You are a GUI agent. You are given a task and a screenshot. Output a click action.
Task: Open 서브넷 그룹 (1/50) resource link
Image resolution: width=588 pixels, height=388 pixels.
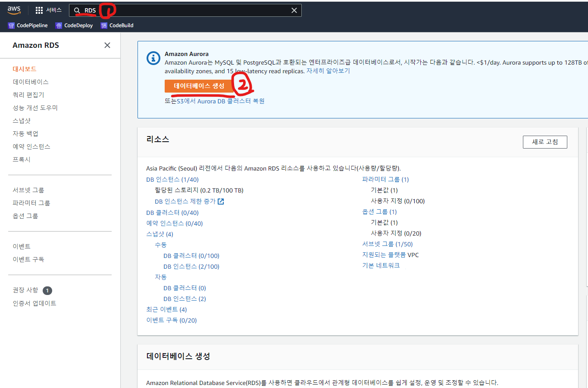[x=388, y=244]
